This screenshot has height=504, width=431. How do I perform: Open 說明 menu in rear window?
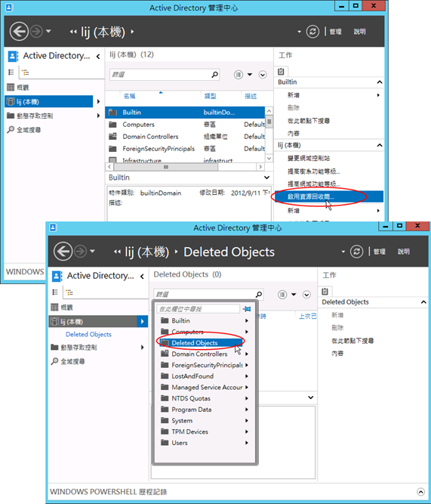pos(359,32)
